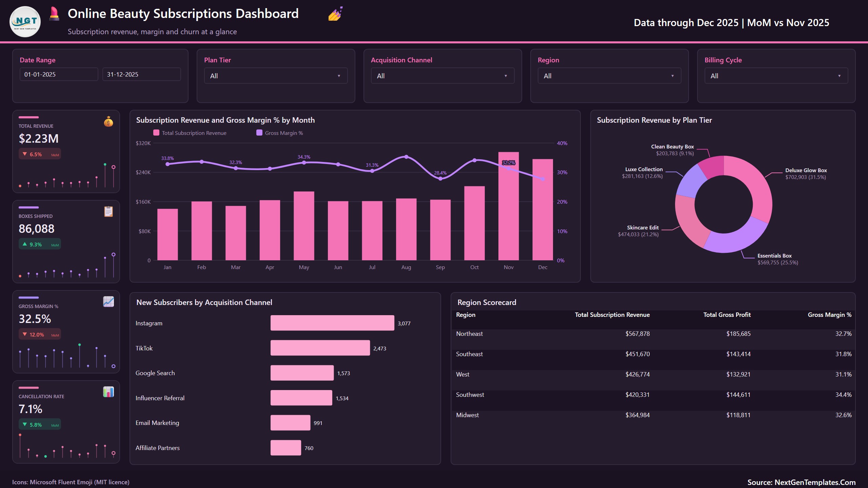Click the Luxe Collection label
The height and width of the screenshot is (488, 868).
click(644, 169)
